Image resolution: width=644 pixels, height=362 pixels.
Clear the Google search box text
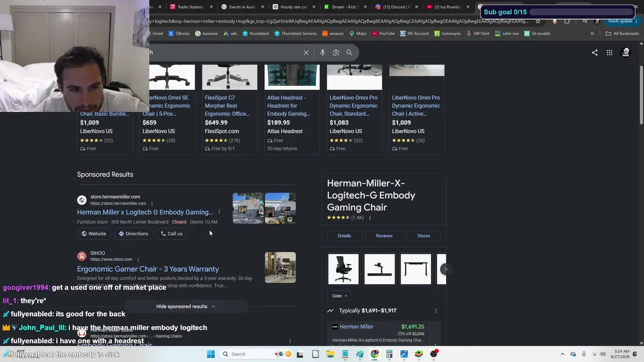coord(306,52)
